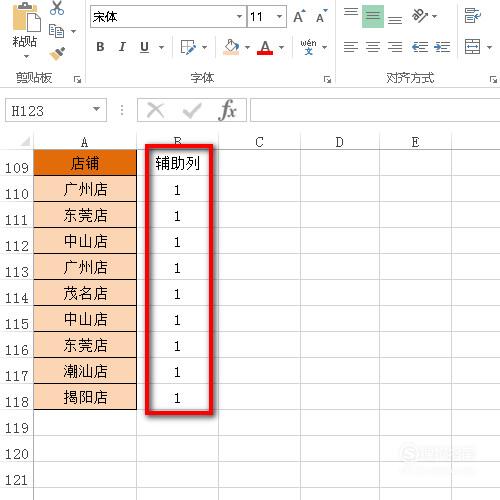
Task: Click the Merge and Center icon
Action: pyautogui.click(x=473, y=47)
